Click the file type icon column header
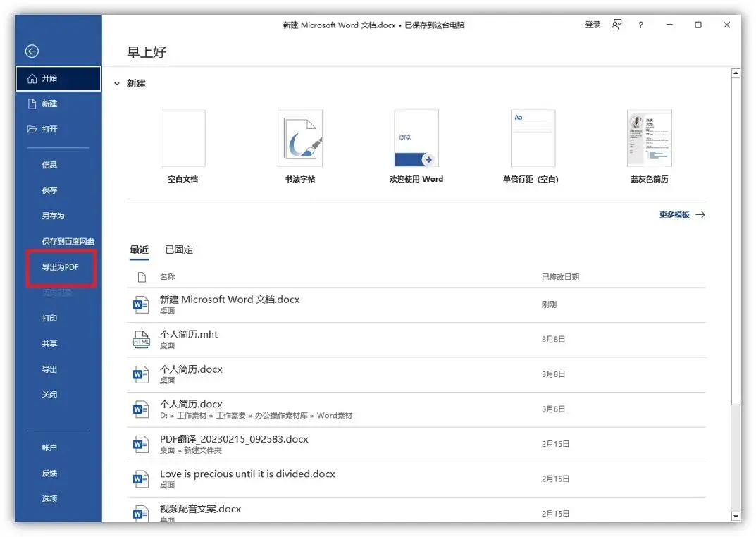Viewport: 756px width, 537px height. pyautogui.click(x=142, y=277)
